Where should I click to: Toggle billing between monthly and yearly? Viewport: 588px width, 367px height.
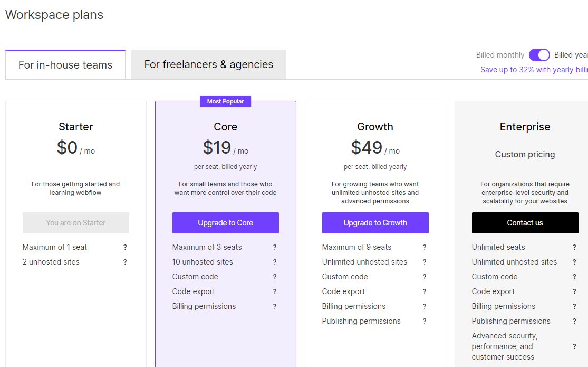pyautogui.click(x=539, y=55)
